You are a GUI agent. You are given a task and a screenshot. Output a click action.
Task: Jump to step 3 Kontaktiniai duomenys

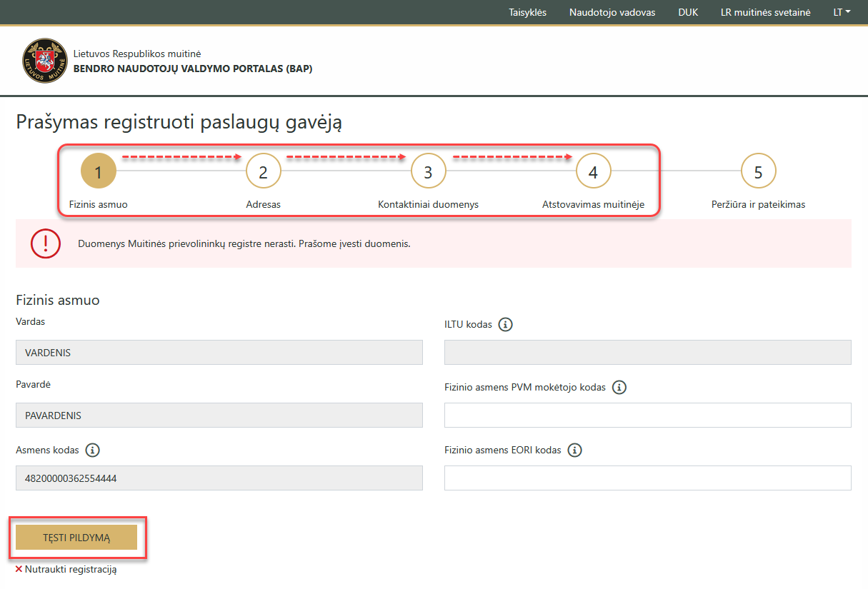point(428,172)
